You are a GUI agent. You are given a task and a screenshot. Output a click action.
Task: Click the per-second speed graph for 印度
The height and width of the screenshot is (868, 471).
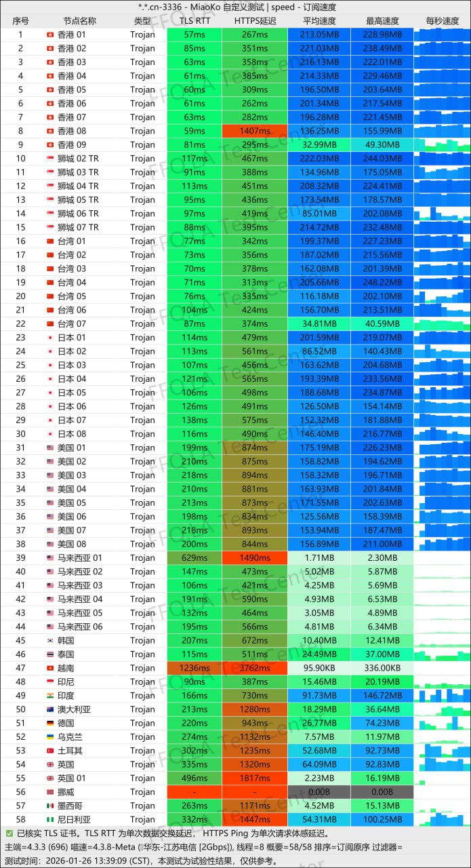pyautogui.click(x=442, y=696)
